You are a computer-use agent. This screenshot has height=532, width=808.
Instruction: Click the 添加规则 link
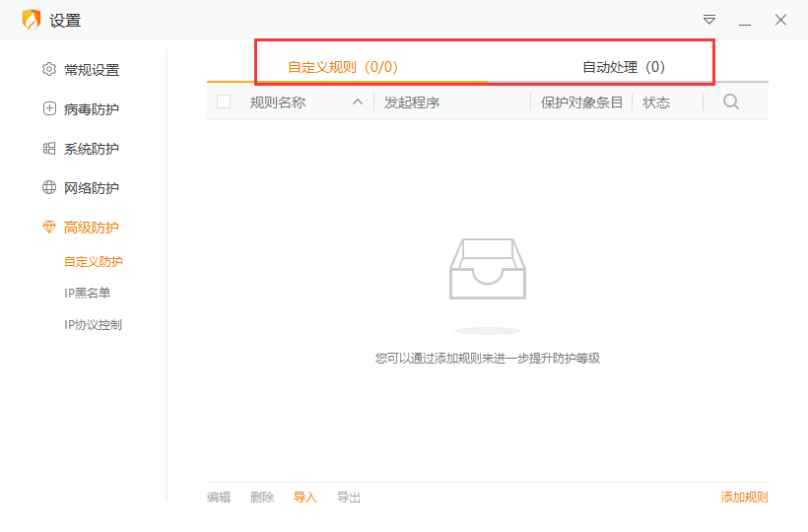click(x=744, y=498)
